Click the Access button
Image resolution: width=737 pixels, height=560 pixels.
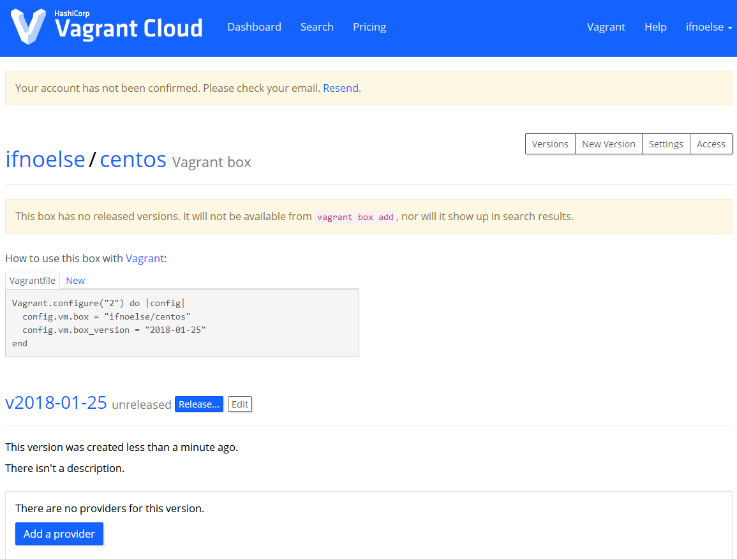(711, 144)
